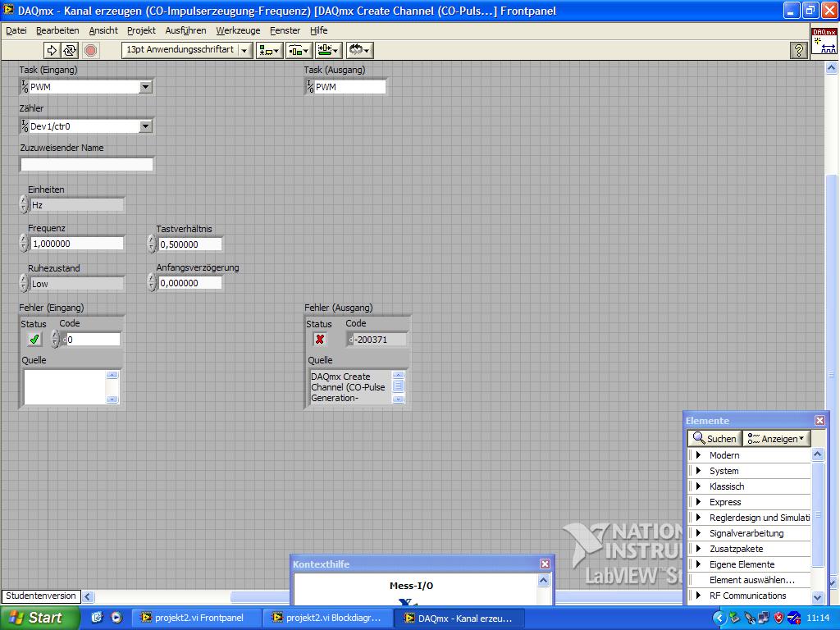The image size is (840, 630).
Task: Open the Ausführen menu
Action: 185,30
